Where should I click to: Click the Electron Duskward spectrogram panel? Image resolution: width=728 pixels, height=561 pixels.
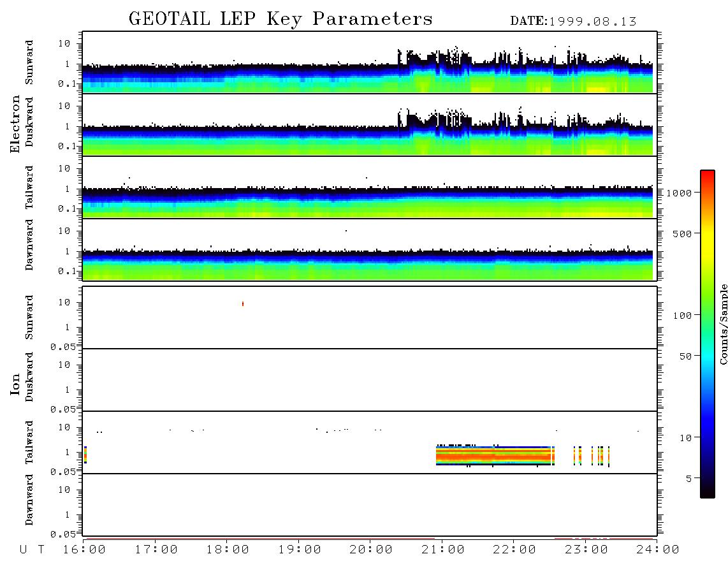[370, 124]
